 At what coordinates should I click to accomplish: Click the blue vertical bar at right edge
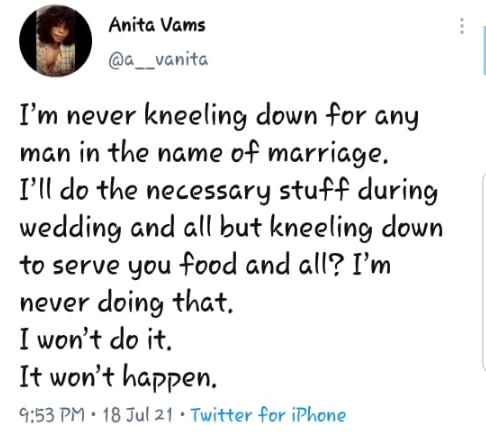pos(484,51)
